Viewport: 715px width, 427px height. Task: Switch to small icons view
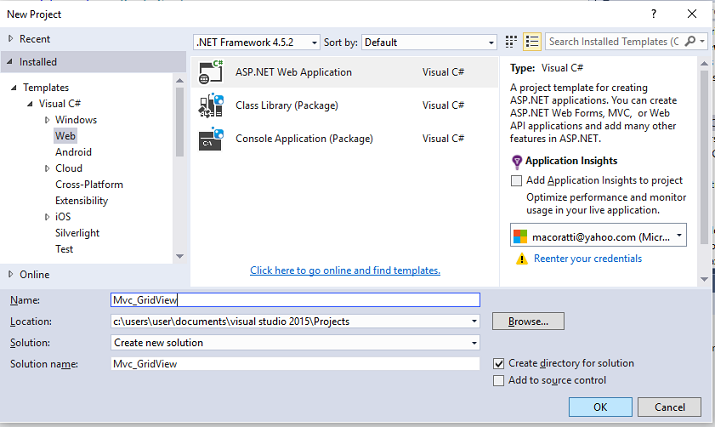tap(511, 42)
